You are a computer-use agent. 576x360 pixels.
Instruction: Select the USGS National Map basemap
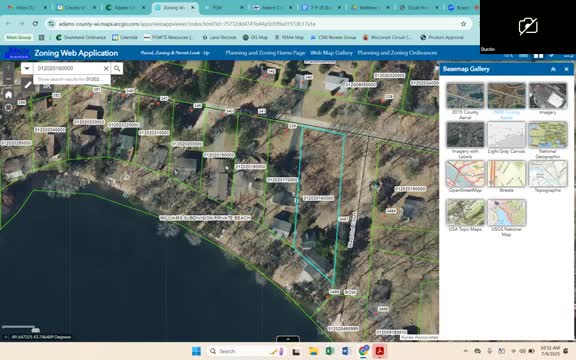click(x=507, y=218)
